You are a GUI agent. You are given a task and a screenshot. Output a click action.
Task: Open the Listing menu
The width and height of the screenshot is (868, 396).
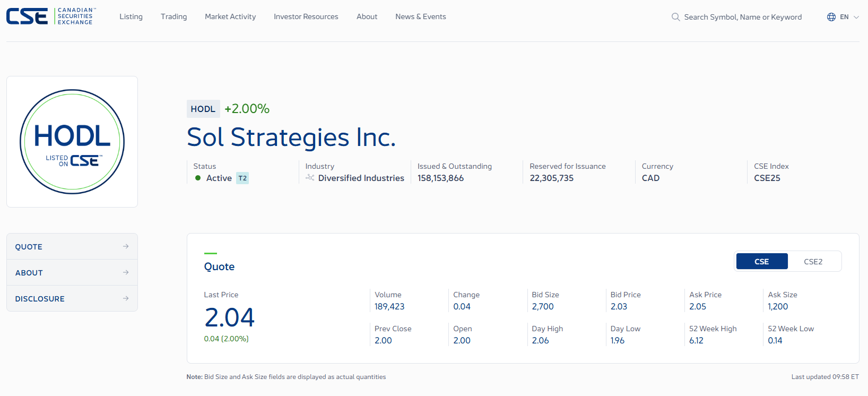coord(131,16)
